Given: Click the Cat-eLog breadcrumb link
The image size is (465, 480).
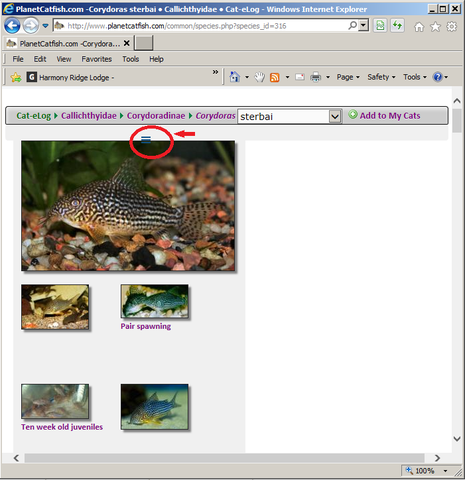Looking at the screenshot, I should [x=34, y=116].
